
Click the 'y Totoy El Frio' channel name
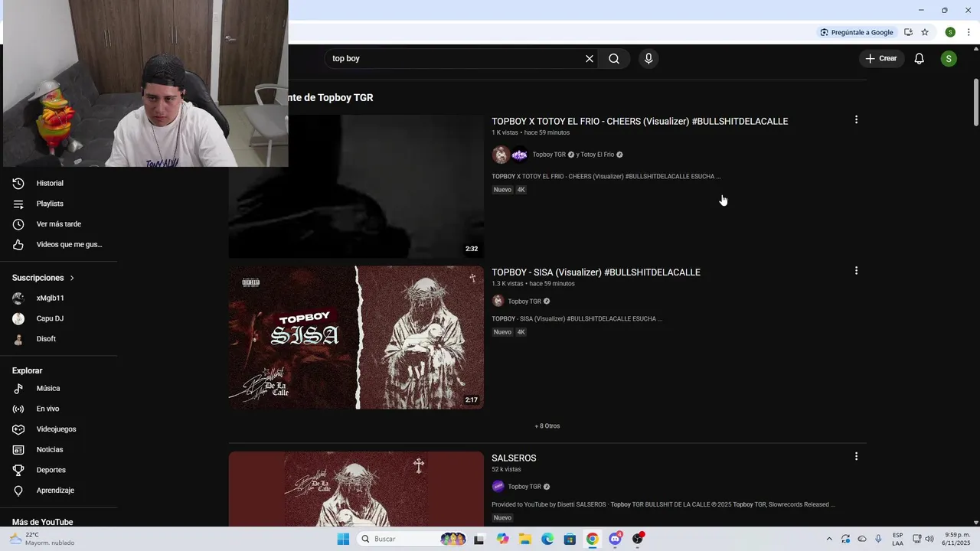tap(595, 155)
